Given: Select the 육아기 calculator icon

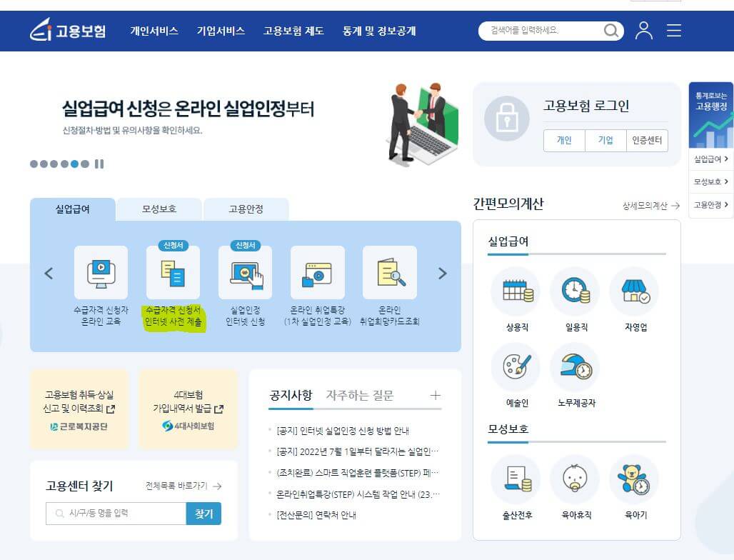Looking at the screenshot, I should [x=635, y=479].
